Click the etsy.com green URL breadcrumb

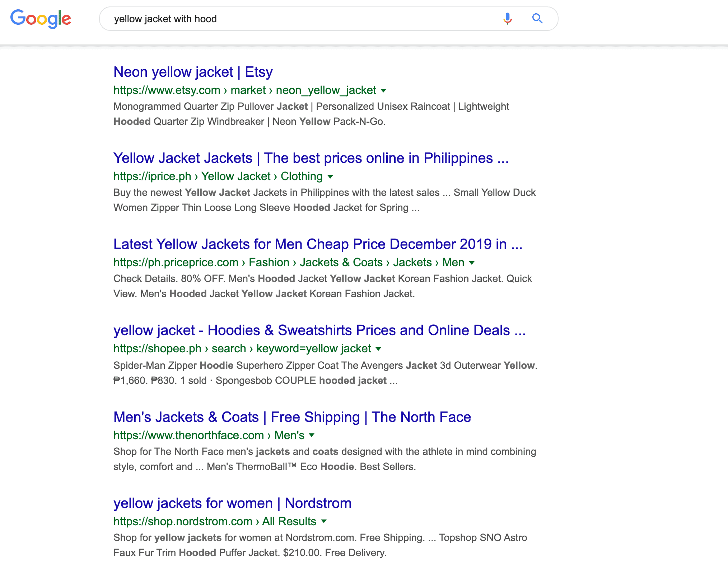[x=245, y=90]
